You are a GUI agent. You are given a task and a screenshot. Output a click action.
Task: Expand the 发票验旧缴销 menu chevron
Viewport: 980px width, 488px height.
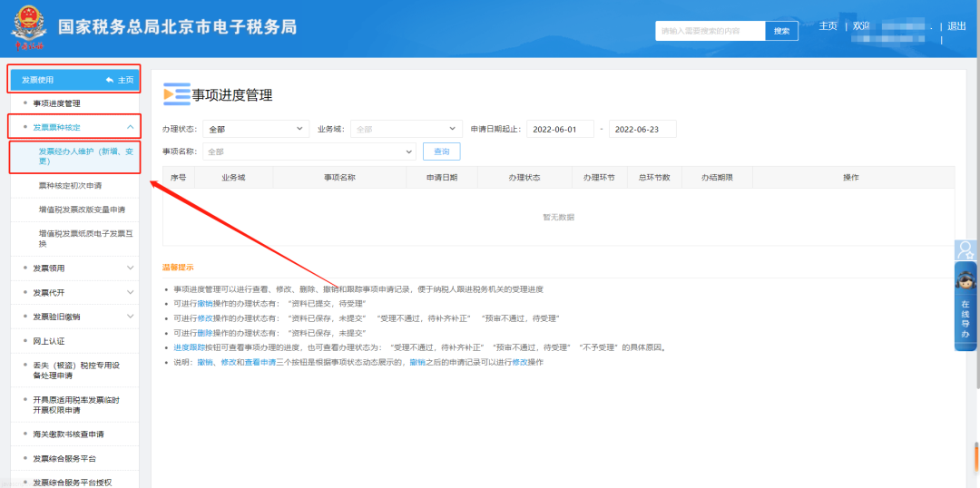(x=130, y=317)
